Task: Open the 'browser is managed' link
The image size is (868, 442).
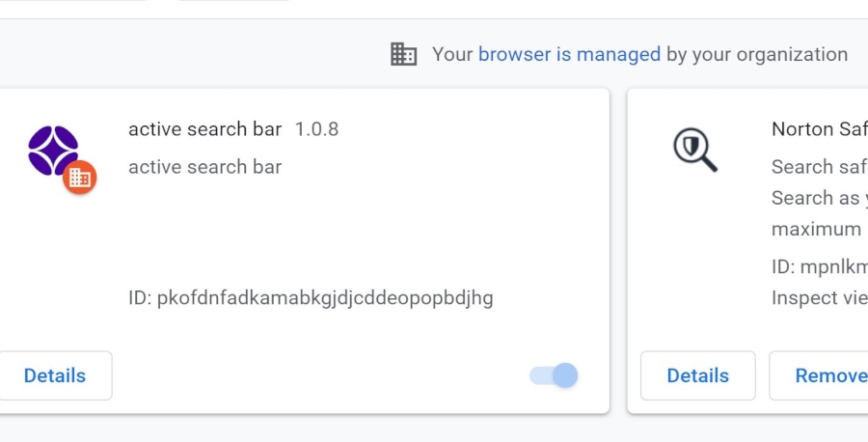Action: pyautogui.click(x=569, y=54)
